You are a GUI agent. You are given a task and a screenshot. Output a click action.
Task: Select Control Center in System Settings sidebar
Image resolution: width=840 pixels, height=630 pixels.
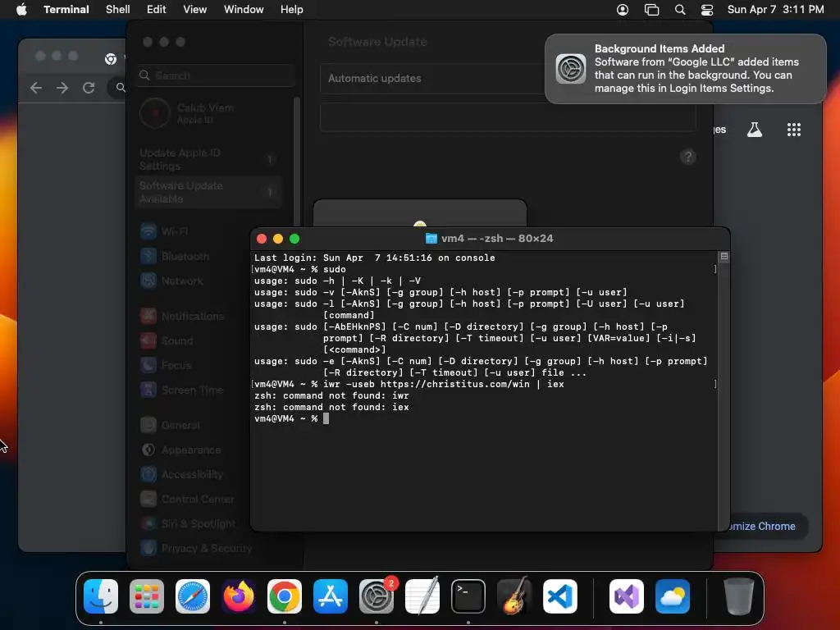[x=209, y=500]
